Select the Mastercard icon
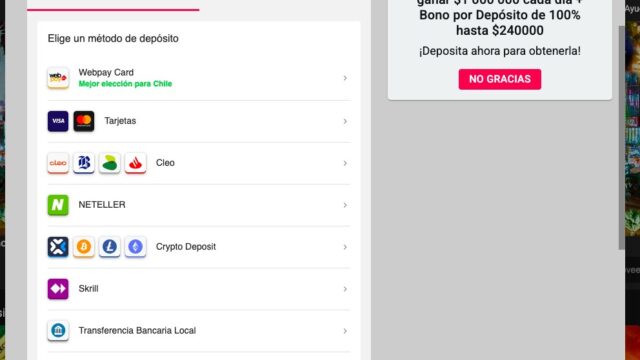This screenshot has width=640, height=360. click(x=84, y=121)
